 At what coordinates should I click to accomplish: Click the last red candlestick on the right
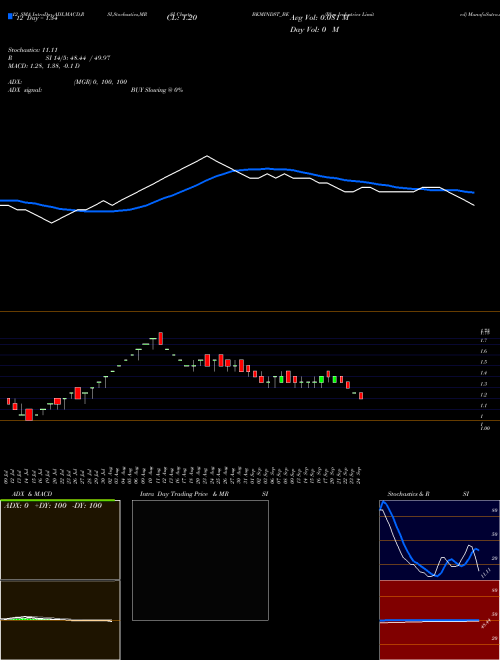click(361, 396)
